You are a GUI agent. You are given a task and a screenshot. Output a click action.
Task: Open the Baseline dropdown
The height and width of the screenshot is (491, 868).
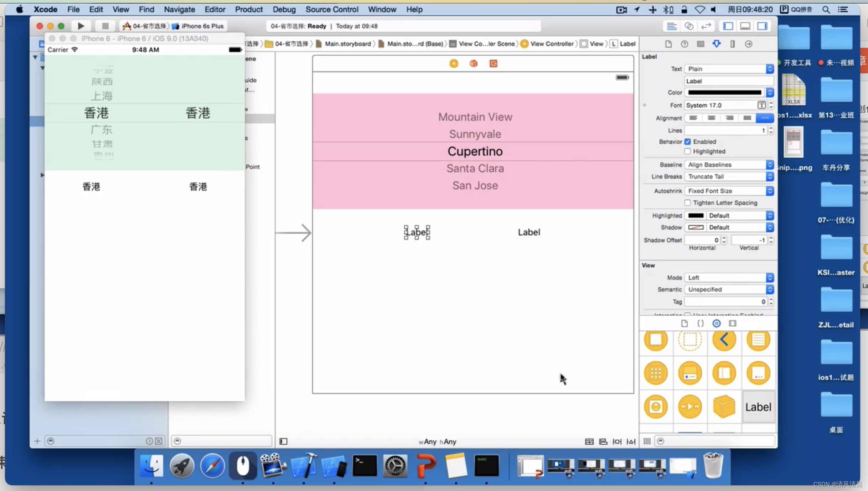729,165
